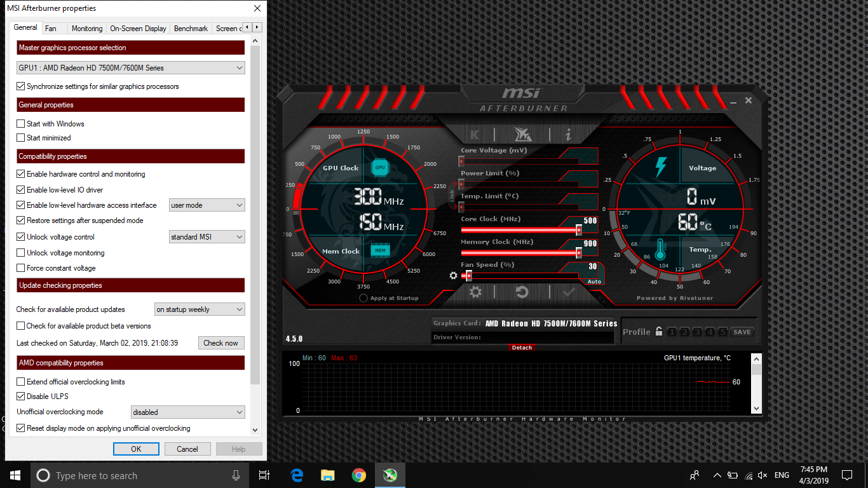Click the tab strip right scroll arrow

tap(257, 27)
